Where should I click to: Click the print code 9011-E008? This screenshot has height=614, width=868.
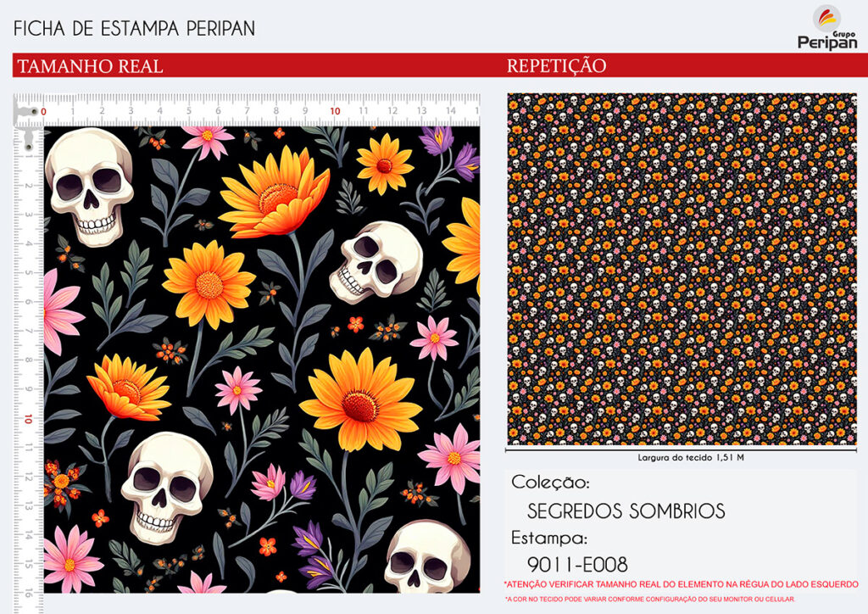pyautogui.click(x=577, y=564)
